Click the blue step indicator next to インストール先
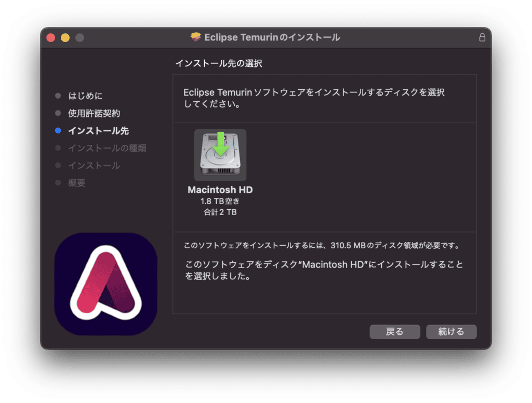Image resolution: width=532 pixels, height=403 pixels. point(57,130)
